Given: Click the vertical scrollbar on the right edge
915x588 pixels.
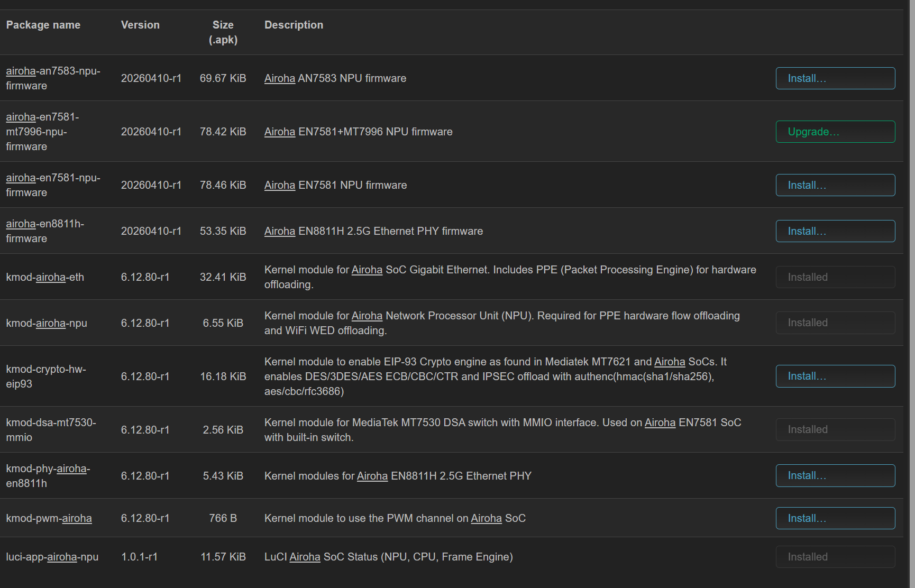Looking at the screenshot, I should [x=912, y=294].
